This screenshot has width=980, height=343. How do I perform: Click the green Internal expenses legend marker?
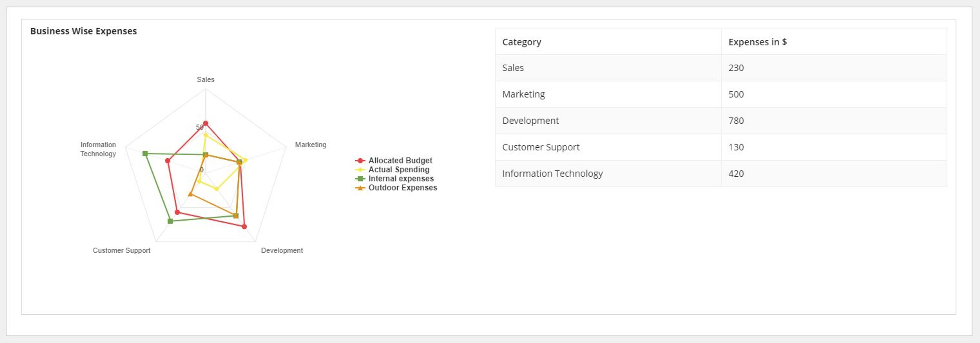(360, 179)
